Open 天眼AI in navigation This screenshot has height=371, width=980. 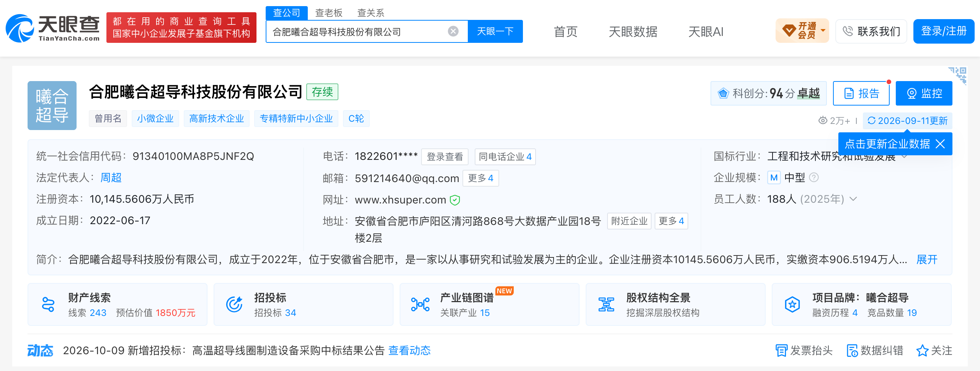pyautogui.click(x=706, y=31)
